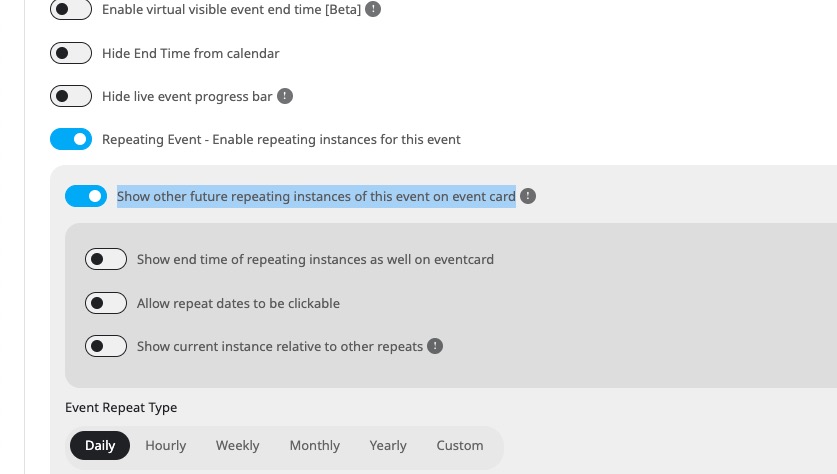The image size is (837, 474).
Task: Set repeat type to Yearly
Action: coord(388,445)
